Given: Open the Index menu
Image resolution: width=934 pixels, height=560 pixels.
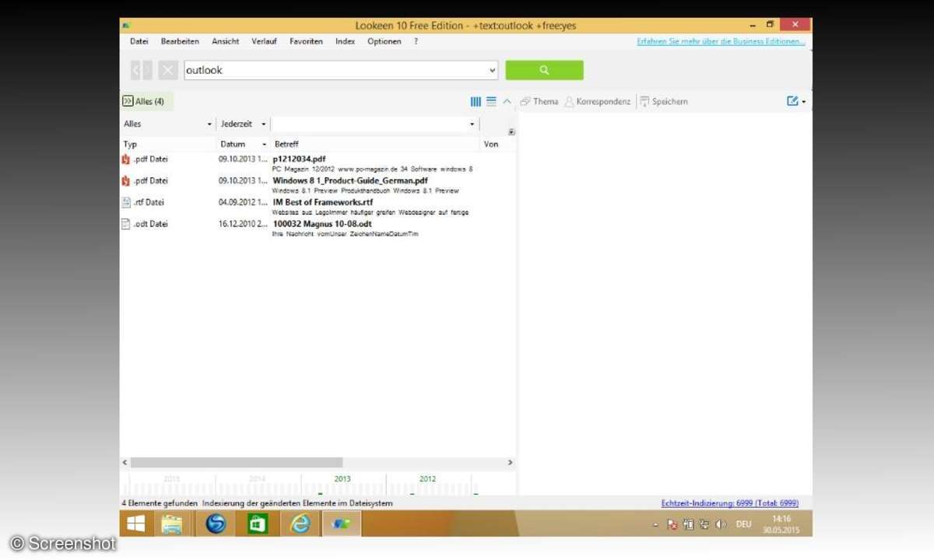Looking at the screenshot, I should (x=345, y=41).
